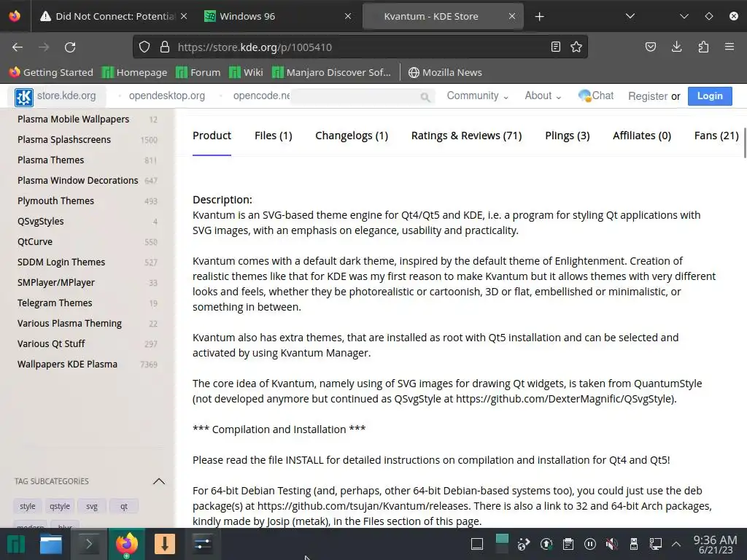Switch to Firefox in the taskbar
This screenshot has height=560, width=747.
[126, 544]
